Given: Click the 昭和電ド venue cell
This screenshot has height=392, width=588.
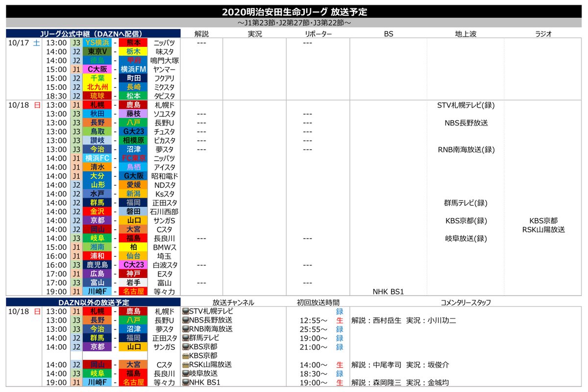Looking at the screenshot, I should click(165, 176).
